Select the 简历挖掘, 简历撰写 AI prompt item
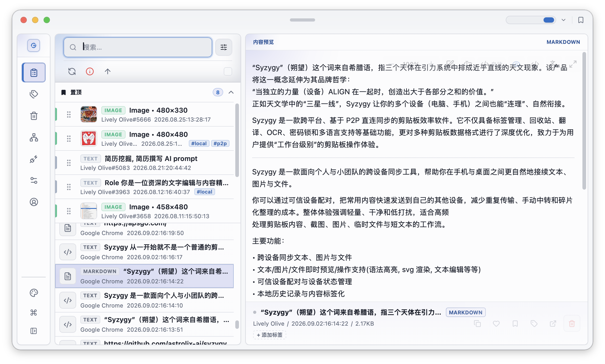 coord(144,163)
